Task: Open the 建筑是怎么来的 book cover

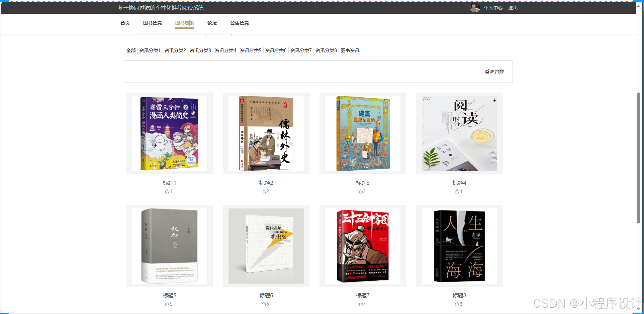Action: tap(363, 133)
